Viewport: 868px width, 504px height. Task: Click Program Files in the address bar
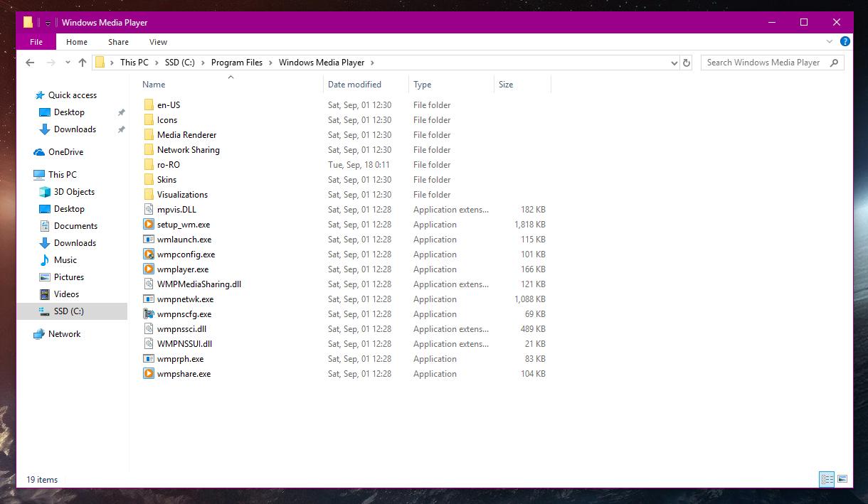point(237,63)
